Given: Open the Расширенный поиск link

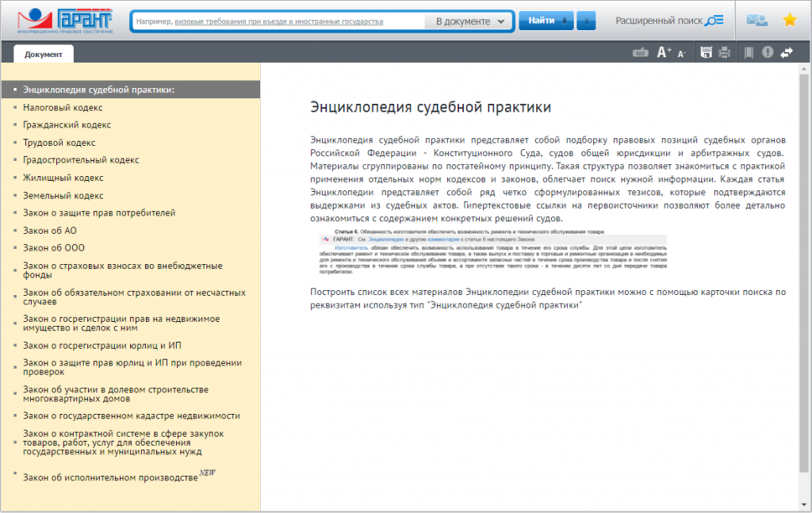Looking at the screenshot, I should click(x=659, y=21).
